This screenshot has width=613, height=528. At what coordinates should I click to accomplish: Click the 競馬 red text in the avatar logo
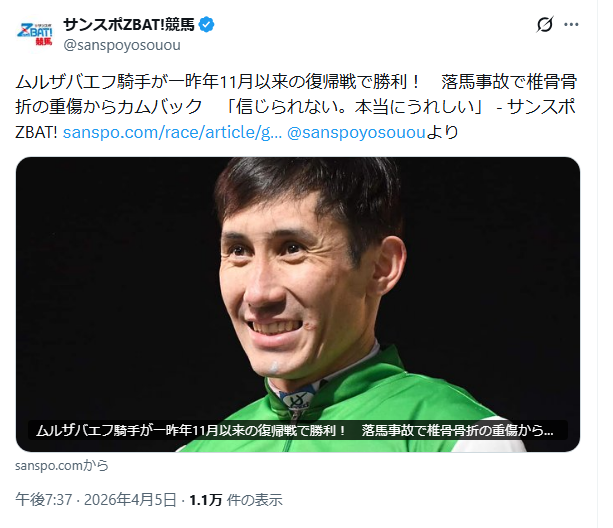[44, 41]
